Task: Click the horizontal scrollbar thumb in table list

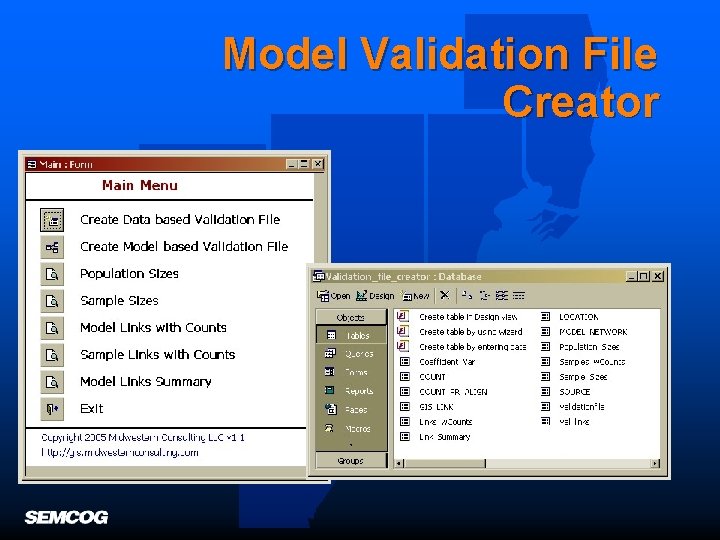Action: pyautogui.click(x=444, y=463)
